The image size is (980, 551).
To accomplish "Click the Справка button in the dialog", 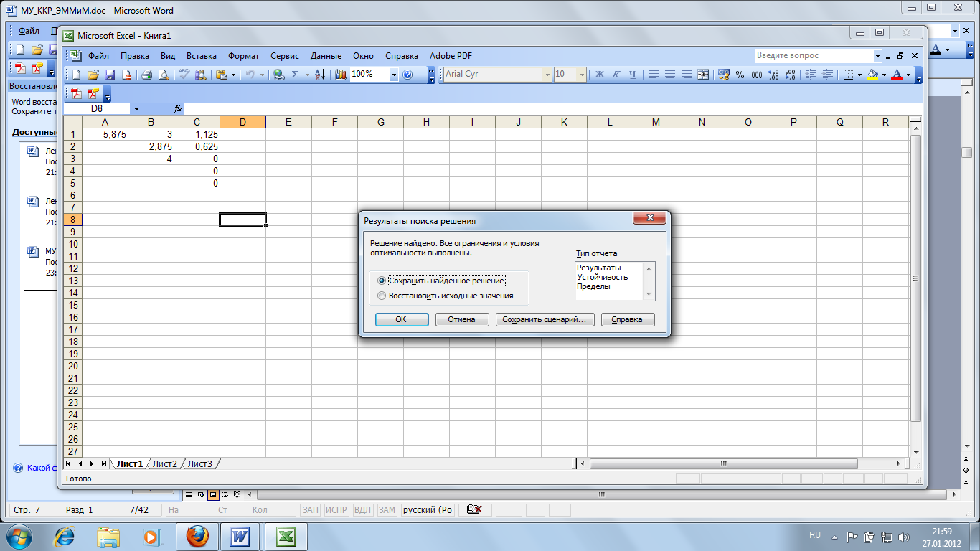I will point(628,320).
